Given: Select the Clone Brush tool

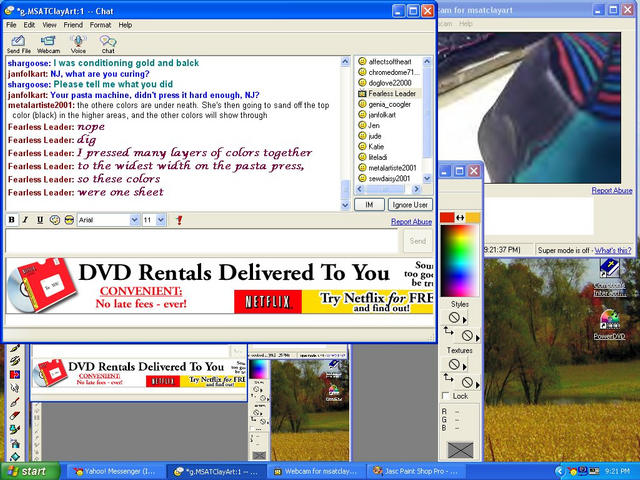Looking at the screenshot, I should [x=15, y=361].
